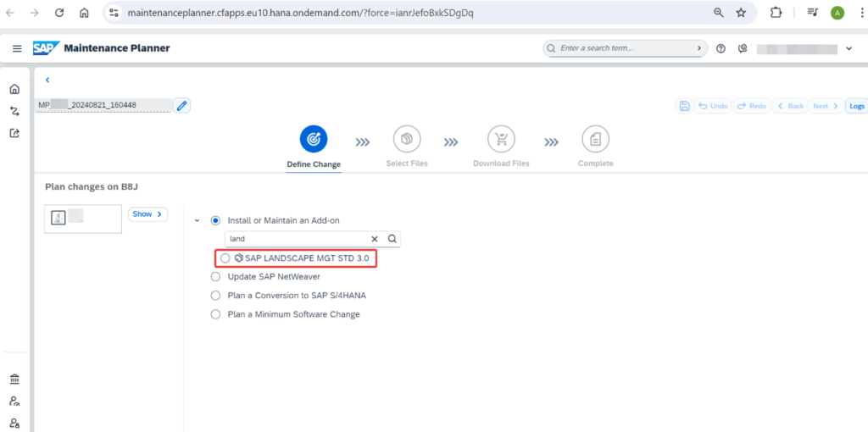Reload the page in browser
The height and width of the screenshot is (432, 868).
pyautogui.click(x=59, y=13)
